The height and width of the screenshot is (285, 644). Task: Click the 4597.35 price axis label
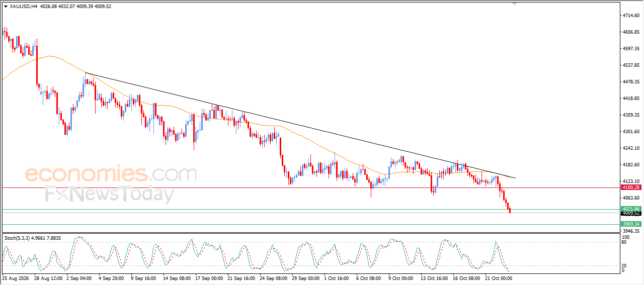pyautogui.click(x=631, y=49)
